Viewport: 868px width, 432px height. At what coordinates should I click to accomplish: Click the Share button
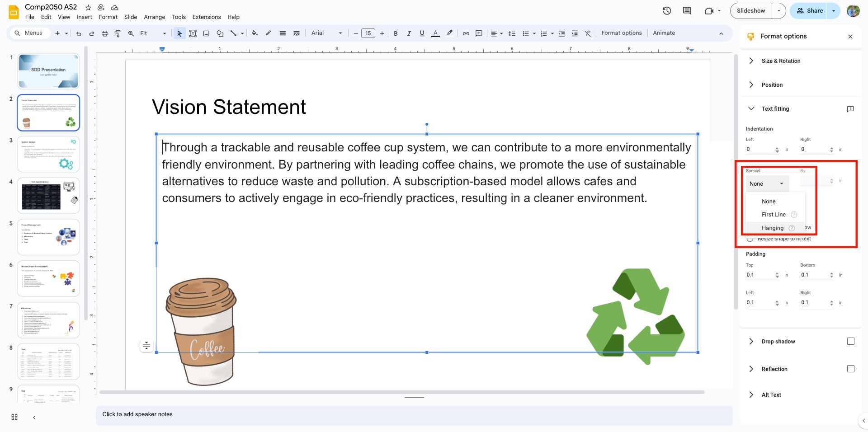[809, 11]
